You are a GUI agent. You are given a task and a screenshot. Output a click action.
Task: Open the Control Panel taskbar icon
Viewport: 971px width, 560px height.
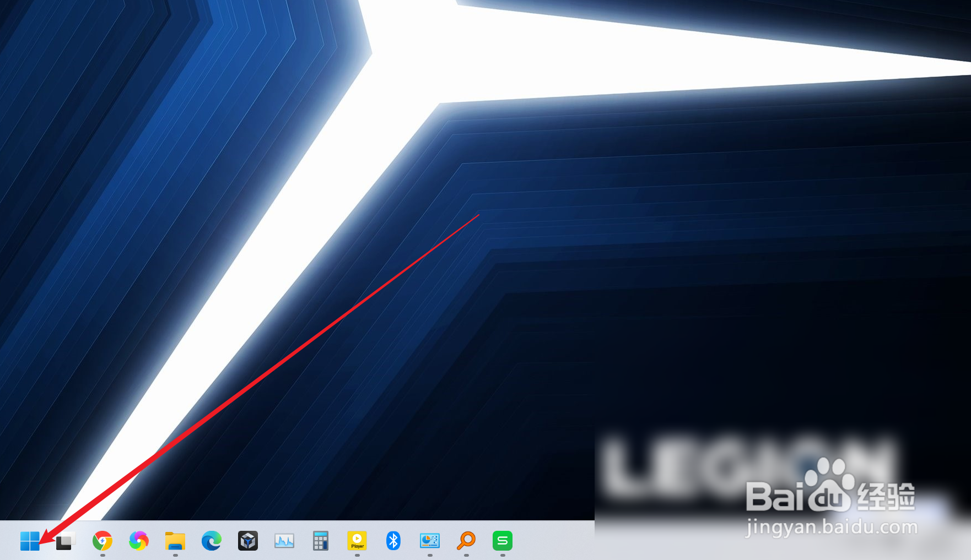(x=430, y=541)
